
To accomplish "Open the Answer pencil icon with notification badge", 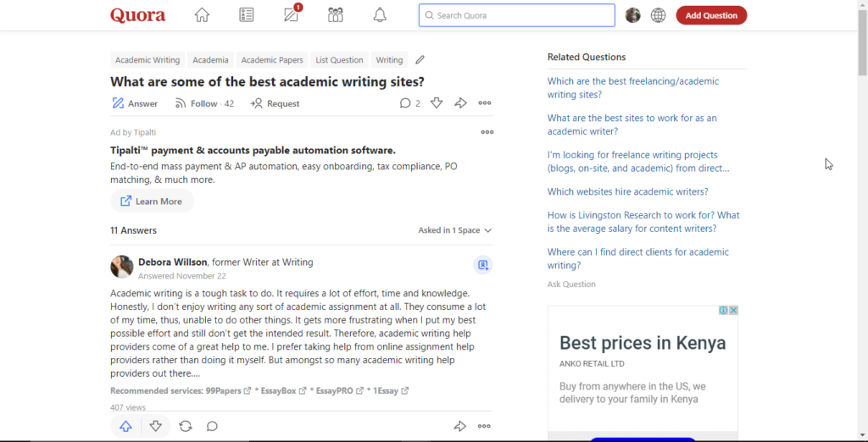I will pyautogui.click(x=292, y=15).
